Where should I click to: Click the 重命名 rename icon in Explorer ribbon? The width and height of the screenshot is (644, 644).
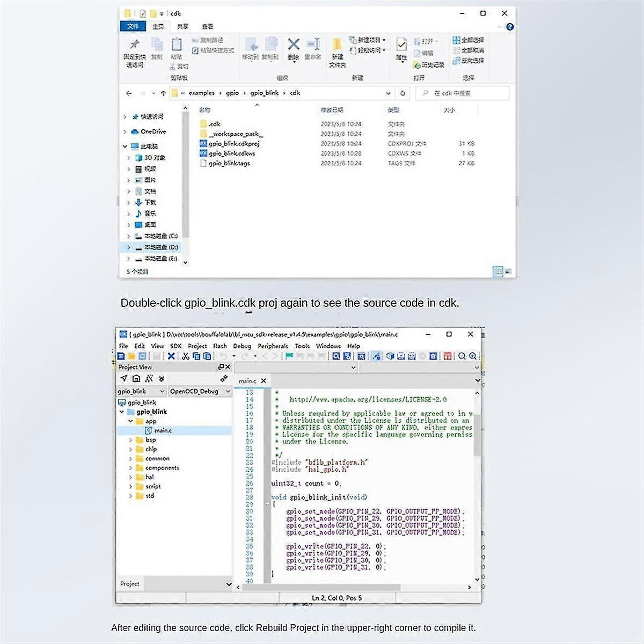[x=313, y=44]
